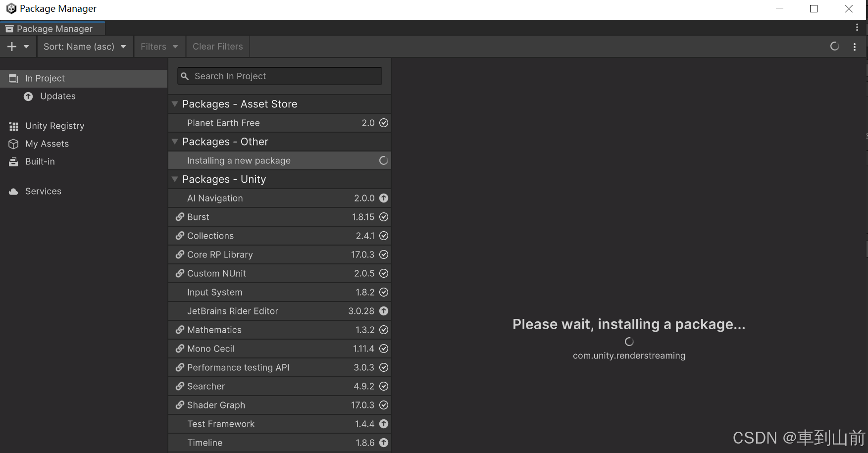The image size is (868, 453).
Task: Open the window tab kebab menu
Action: (857, 28)
